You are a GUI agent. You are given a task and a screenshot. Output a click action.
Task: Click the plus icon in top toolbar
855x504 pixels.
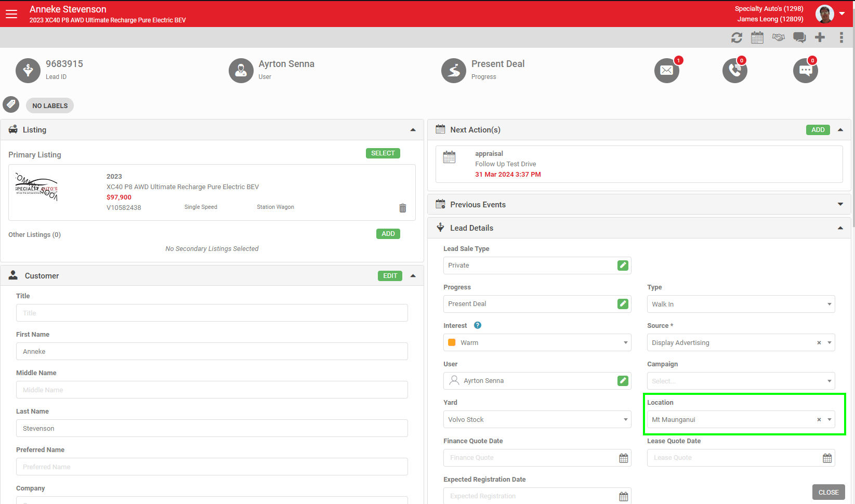(x=820, y=37)
